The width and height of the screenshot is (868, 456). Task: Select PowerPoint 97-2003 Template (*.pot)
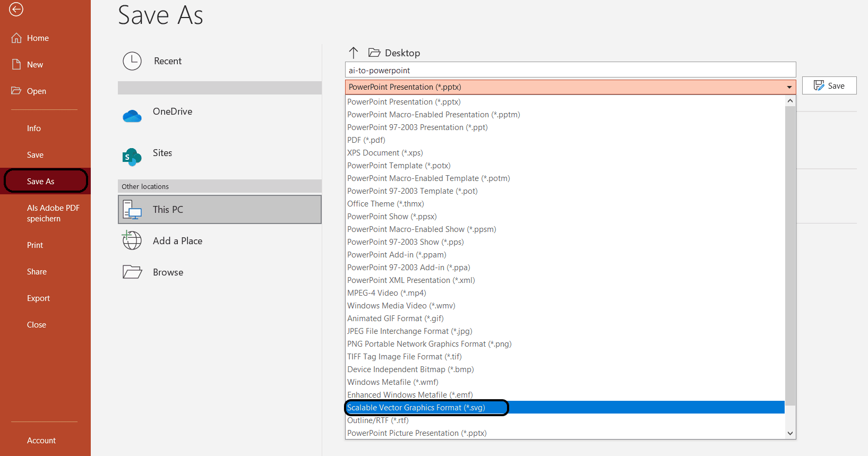pyautogui.click(x=565, y=191)
